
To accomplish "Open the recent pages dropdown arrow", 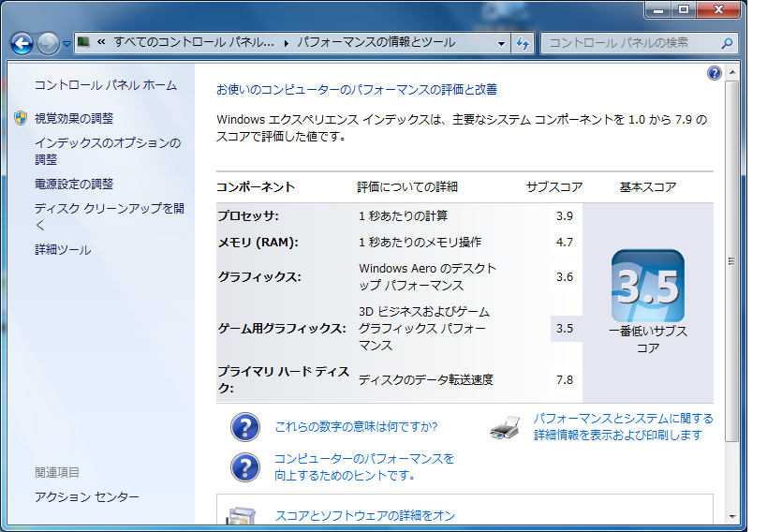I will (66, 43).
